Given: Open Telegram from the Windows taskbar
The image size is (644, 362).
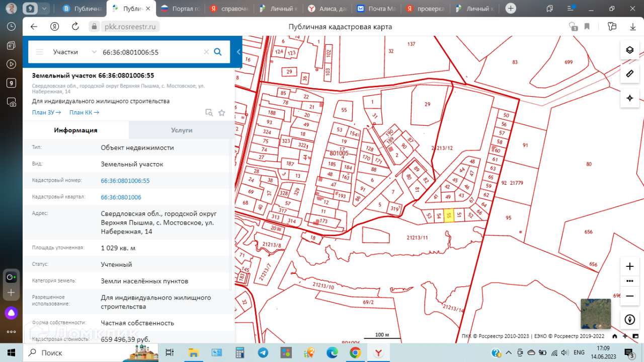Looking at the screenshot, I should [263, 352].
